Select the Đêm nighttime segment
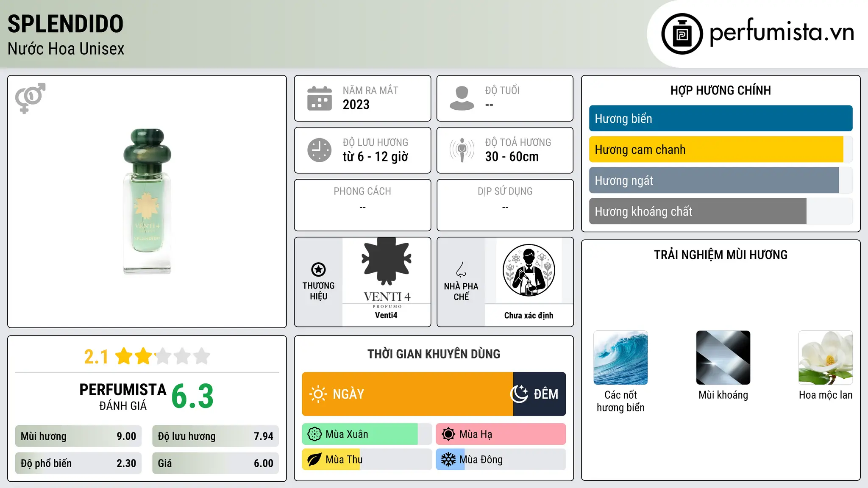 click(540, 394)
